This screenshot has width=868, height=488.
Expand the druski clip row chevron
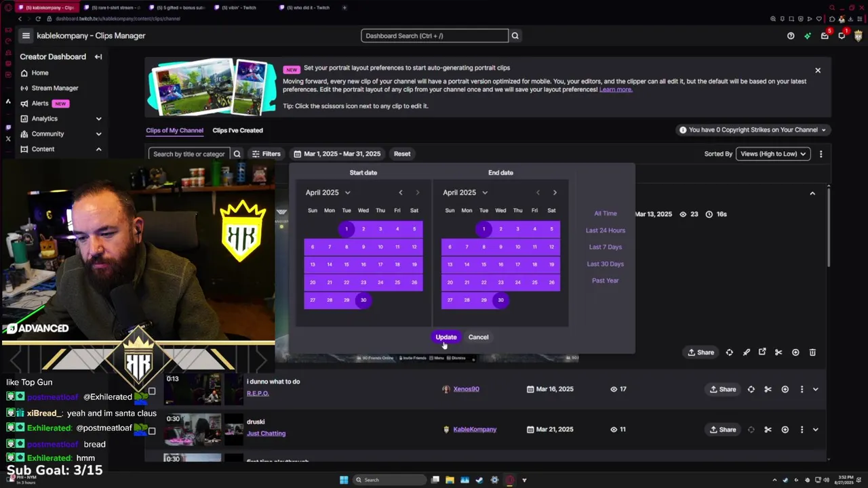pos(815,430)
